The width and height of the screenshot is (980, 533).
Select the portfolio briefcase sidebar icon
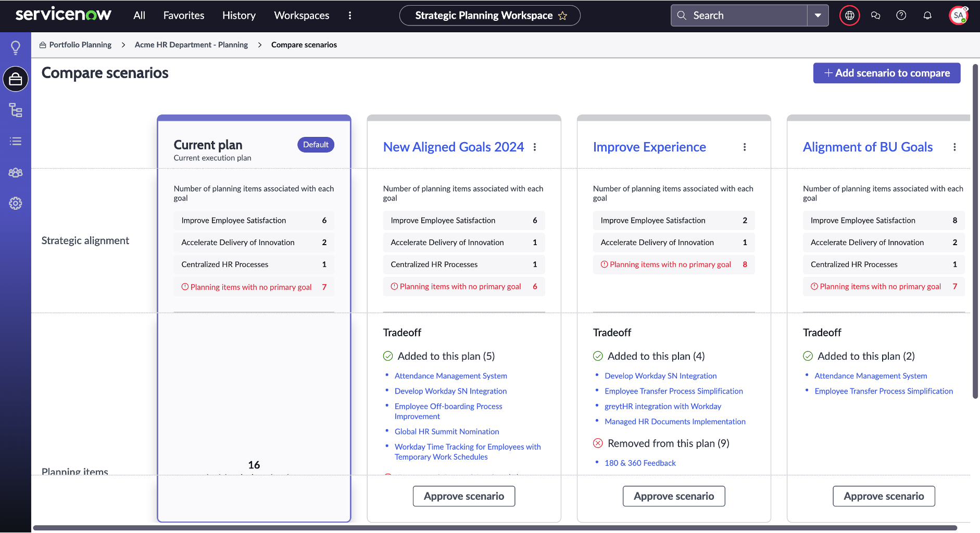[16, 79]
